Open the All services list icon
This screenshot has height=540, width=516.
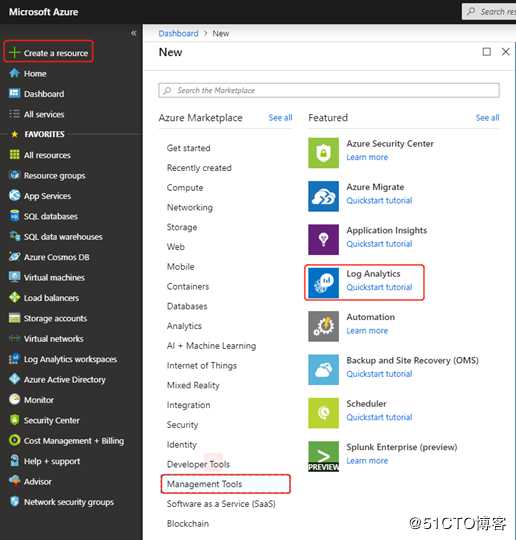point(14,114)
